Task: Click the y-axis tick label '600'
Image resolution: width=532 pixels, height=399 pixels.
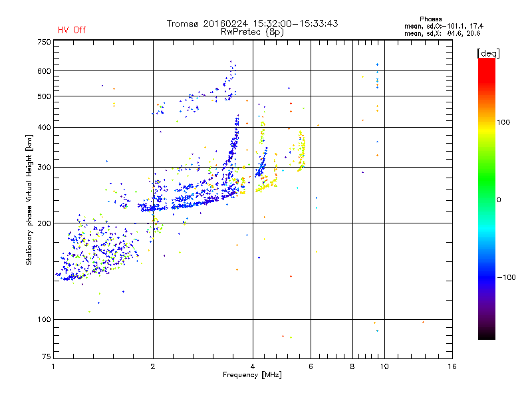Action: pos(44,71)
